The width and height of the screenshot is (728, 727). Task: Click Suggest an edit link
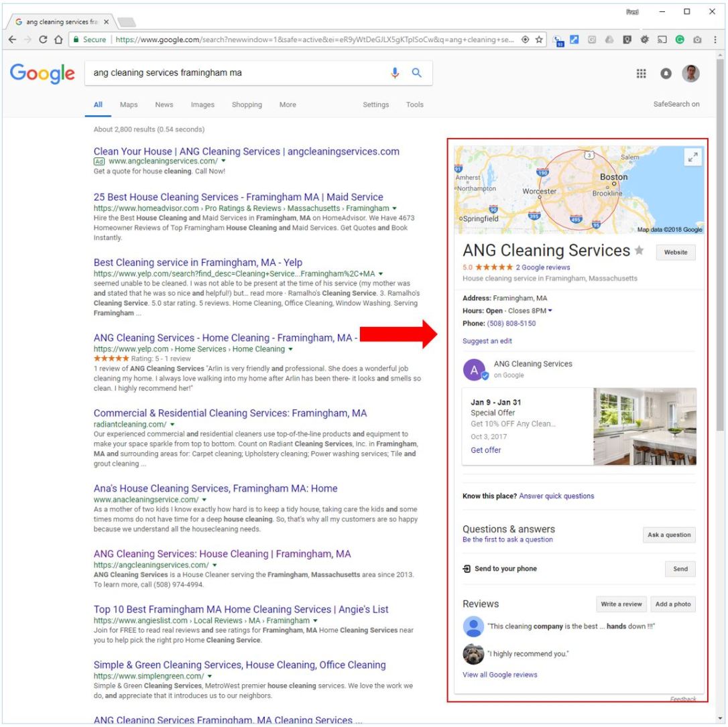pos(487,341)
